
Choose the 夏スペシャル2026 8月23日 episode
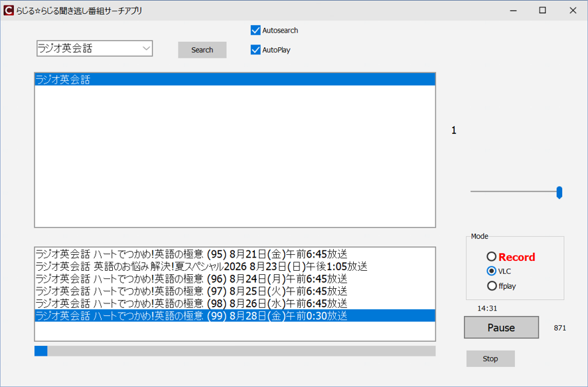[x=235, y=267]
